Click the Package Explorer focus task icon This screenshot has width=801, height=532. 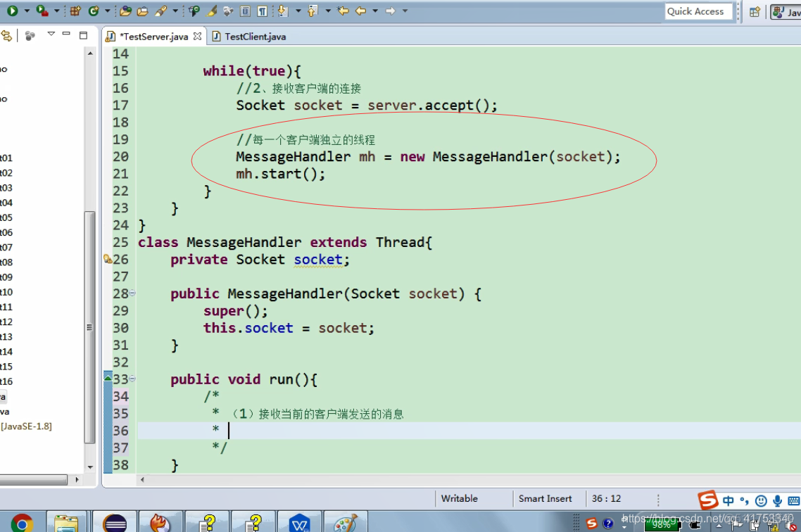click(x=30, y=36)
